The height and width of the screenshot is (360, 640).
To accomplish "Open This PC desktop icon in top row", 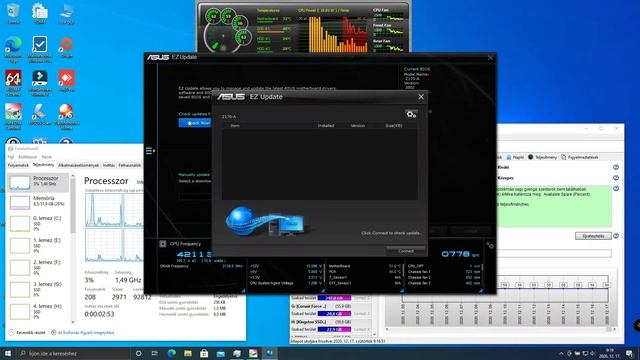I will pos(66,14).
